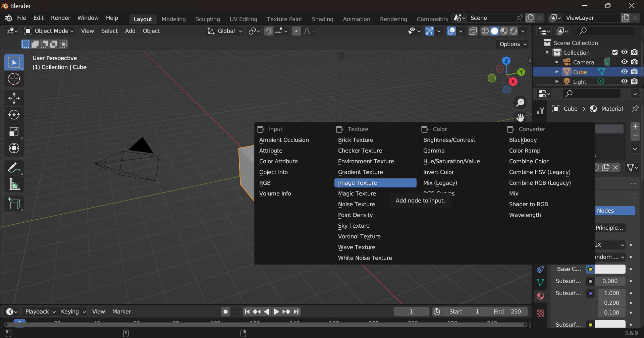This screenshot has width=644, height=338.
Task: Select the Cursor tool in toolbar
Action: click(x=14, y=79)
